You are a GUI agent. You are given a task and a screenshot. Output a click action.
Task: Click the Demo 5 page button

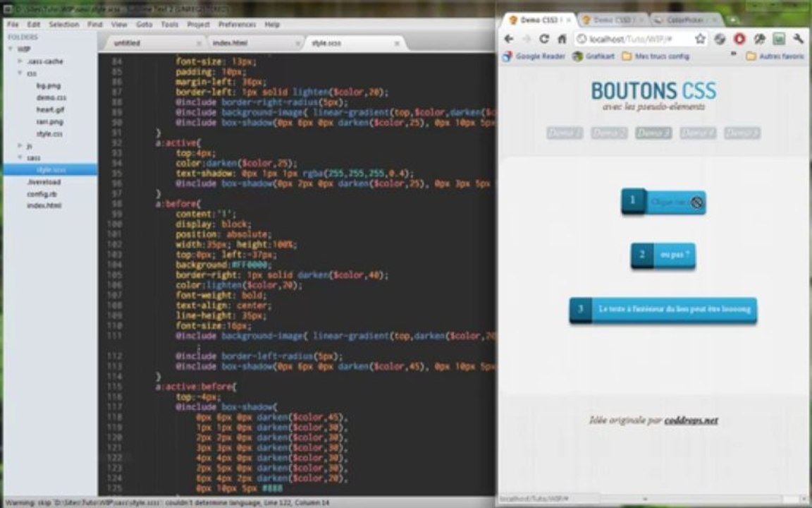tap(742, 133)
